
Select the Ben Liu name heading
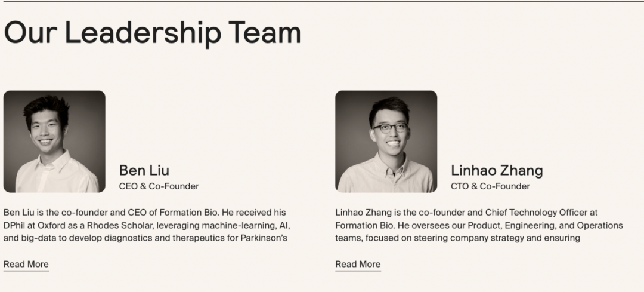coord(144,170)
